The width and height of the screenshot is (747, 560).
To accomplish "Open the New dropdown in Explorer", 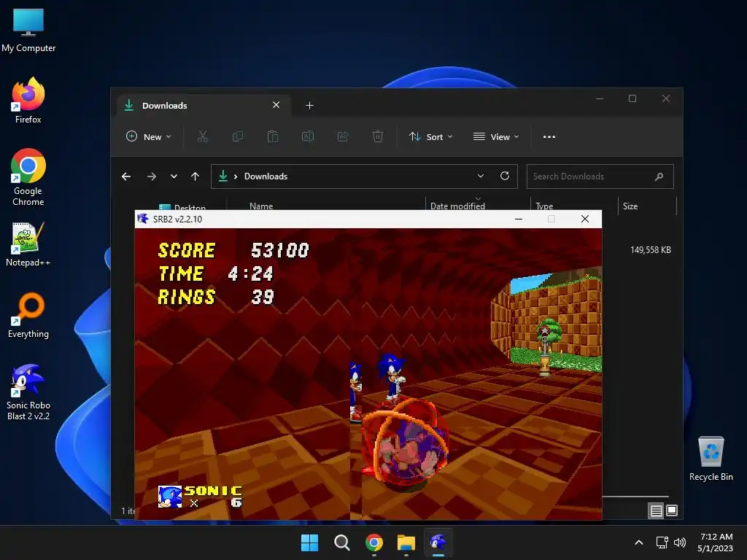I will tap(148, 136).
